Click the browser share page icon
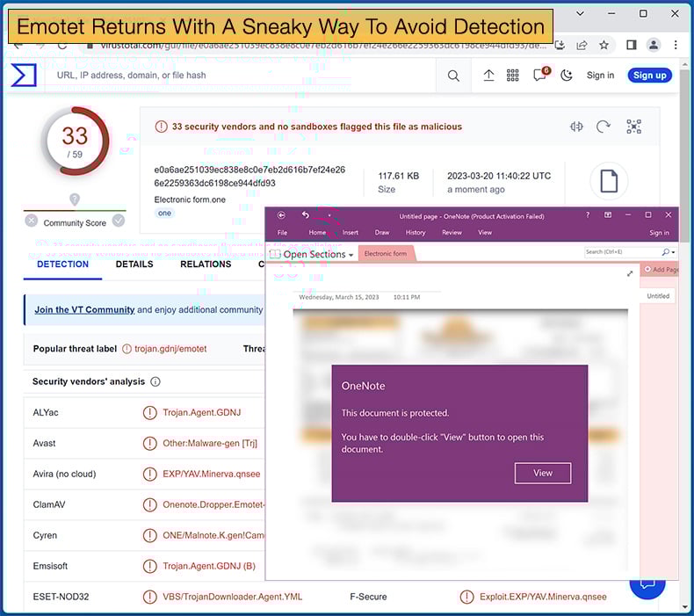694x616 pixels. coord(582,45)
